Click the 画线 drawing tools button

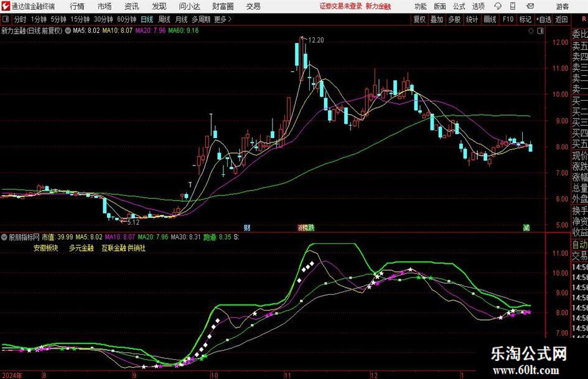490,19
